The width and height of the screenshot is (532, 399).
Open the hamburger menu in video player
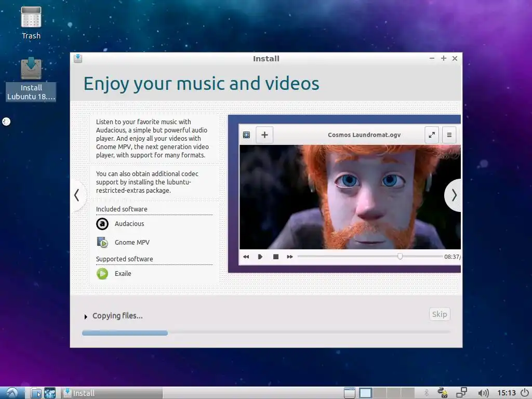(x=449, y=135)
